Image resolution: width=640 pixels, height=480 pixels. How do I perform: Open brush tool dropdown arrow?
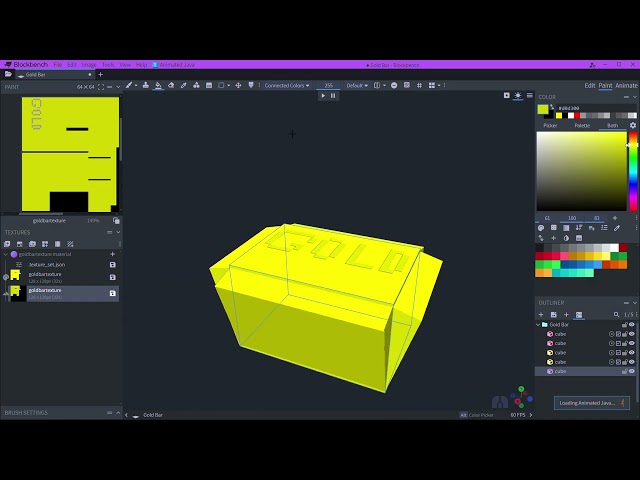136,86
